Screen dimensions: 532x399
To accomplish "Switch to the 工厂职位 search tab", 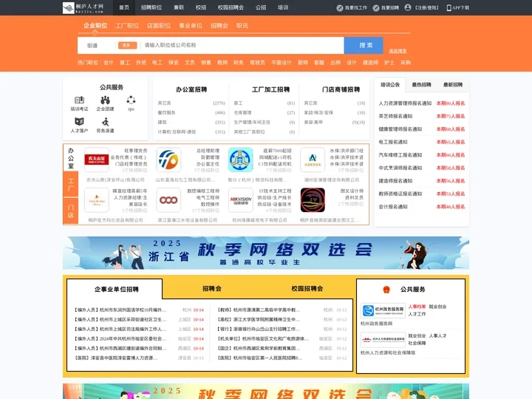I will point(127,26).
